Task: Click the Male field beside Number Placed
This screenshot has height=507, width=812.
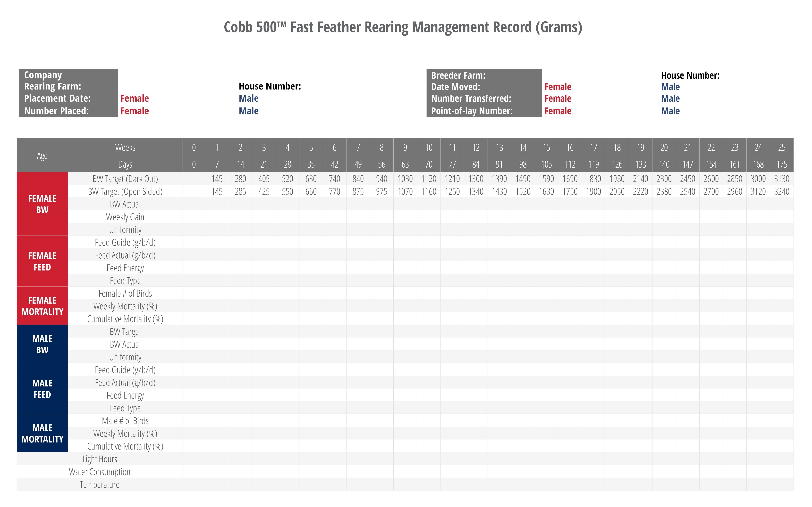Action: click(300, 111)
